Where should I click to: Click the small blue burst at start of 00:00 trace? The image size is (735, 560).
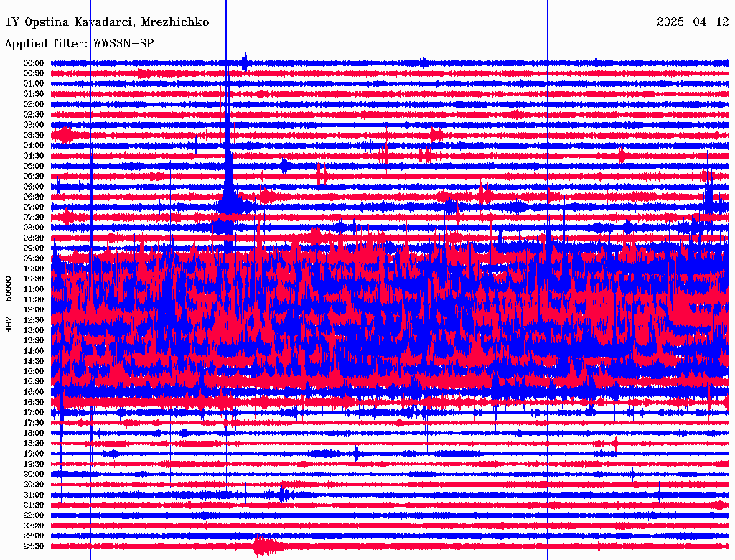[245, 62]
